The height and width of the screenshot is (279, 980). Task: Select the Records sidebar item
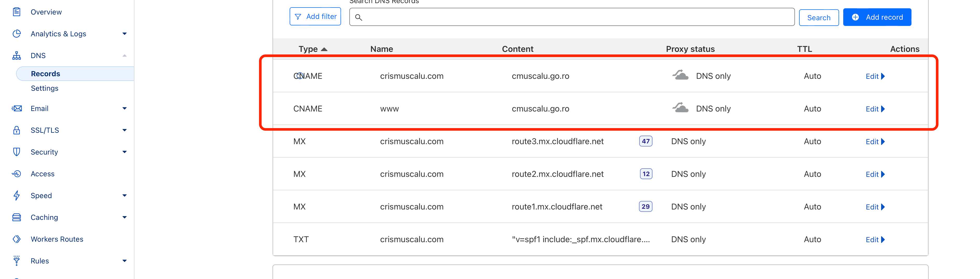[x=45, y=74]
